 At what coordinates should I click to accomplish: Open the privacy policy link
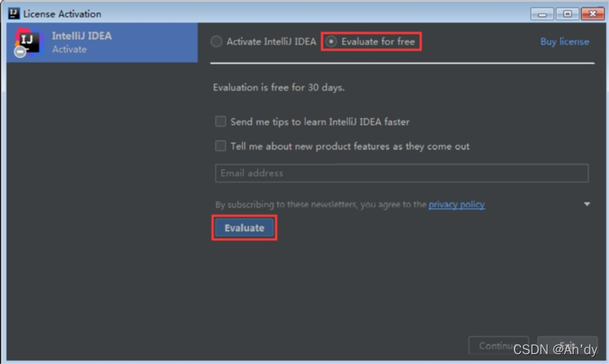[x=456, y=204]
